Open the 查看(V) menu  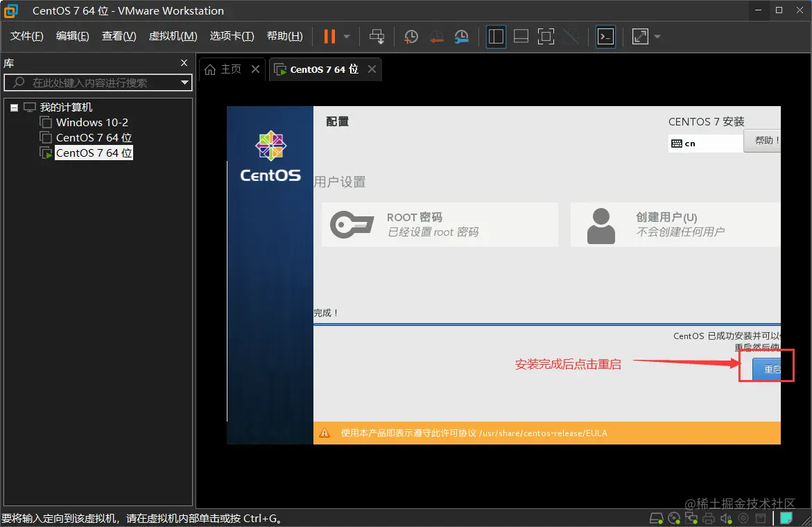[119, 36]
